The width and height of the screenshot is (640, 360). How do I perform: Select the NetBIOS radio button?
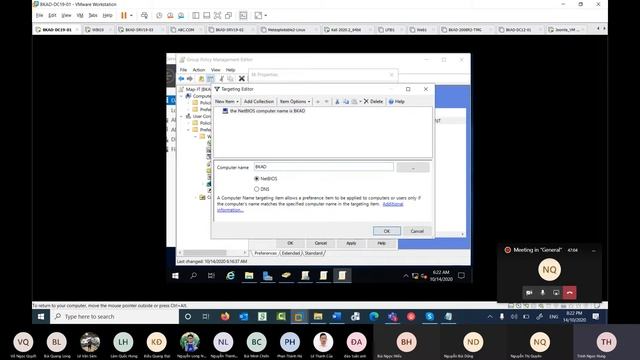pyautogui.click(x=257, y=179)
